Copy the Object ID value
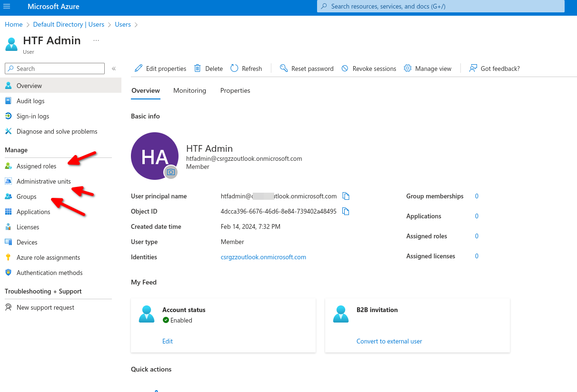577x392 pixels. [346, 212]
